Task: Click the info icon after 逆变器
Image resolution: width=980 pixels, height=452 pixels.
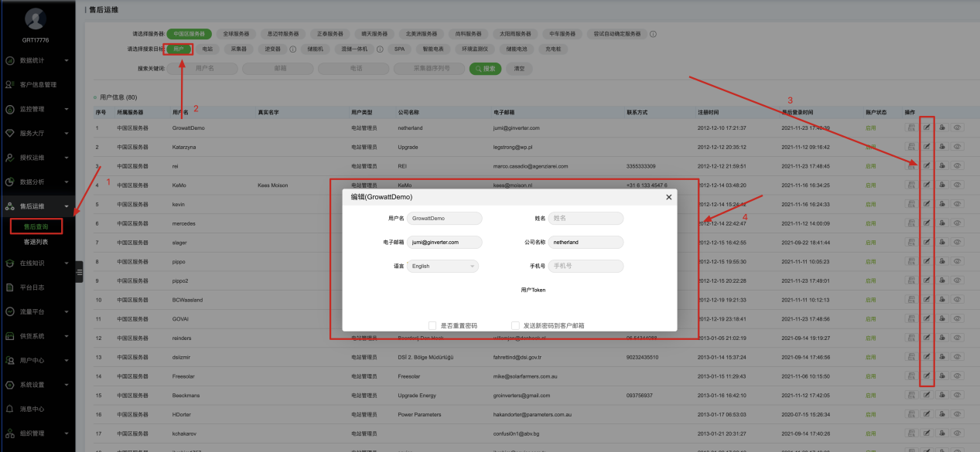Action: coord(293,49)
